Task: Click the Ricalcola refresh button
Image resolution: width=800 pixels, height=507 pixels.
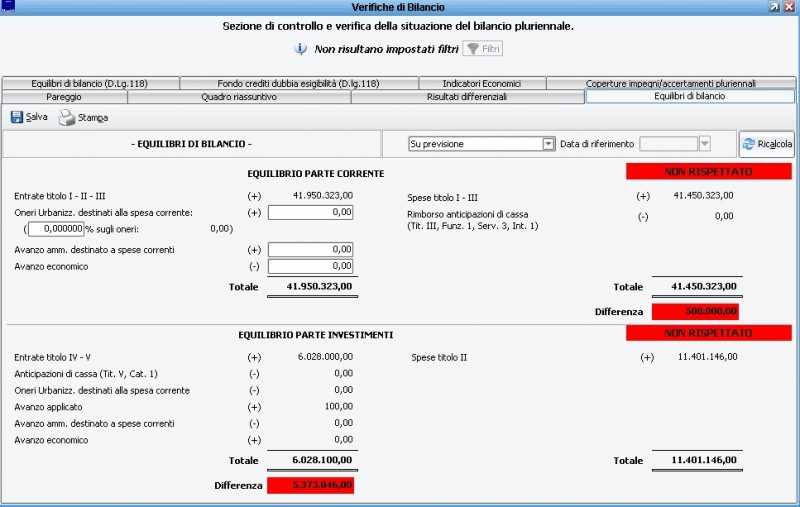Action: [x=766, y=144]
